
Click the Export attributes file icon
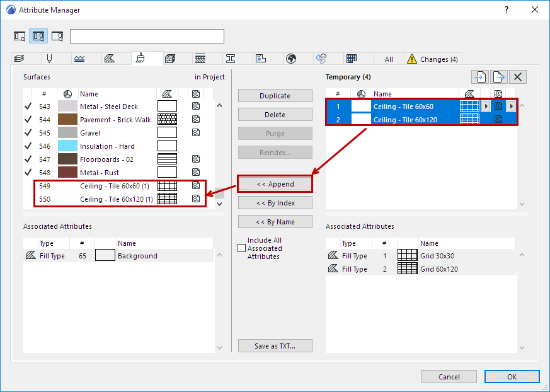tap(499, 77)
